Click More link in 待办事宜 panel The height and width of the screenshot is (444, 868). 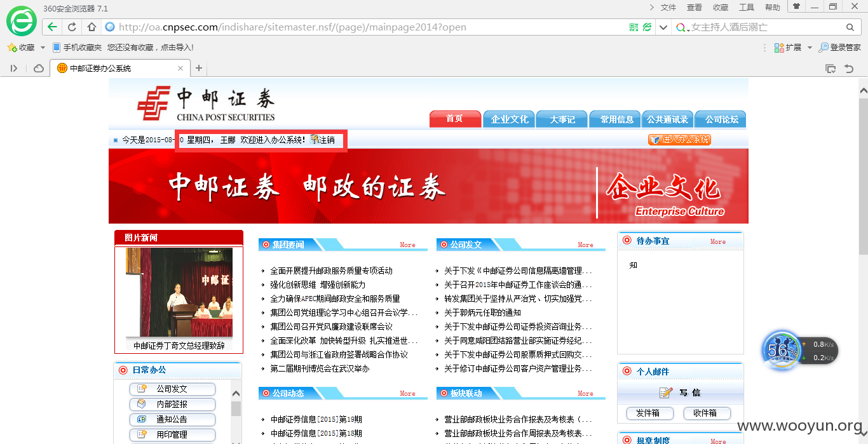pyautogui.click(x=718, y=241)
